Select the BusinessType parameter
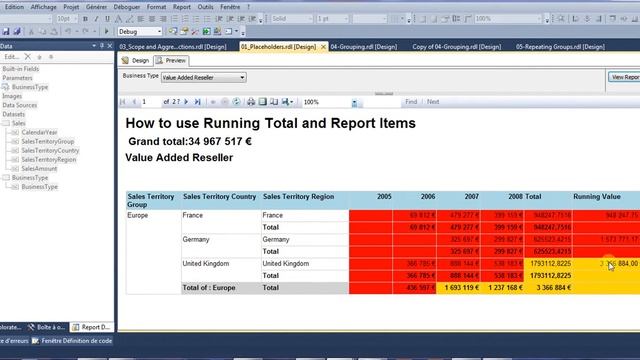640x360 pixels. tap(30, 87)
